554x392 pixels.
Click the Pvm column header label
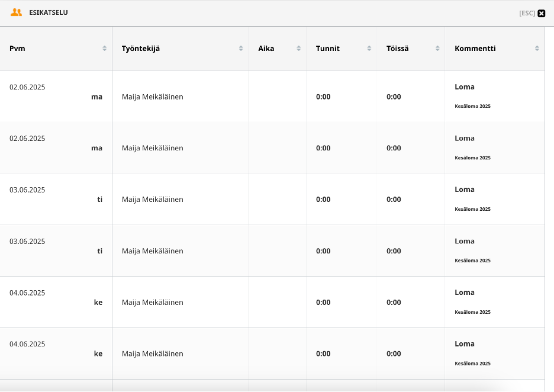[17, 49]
